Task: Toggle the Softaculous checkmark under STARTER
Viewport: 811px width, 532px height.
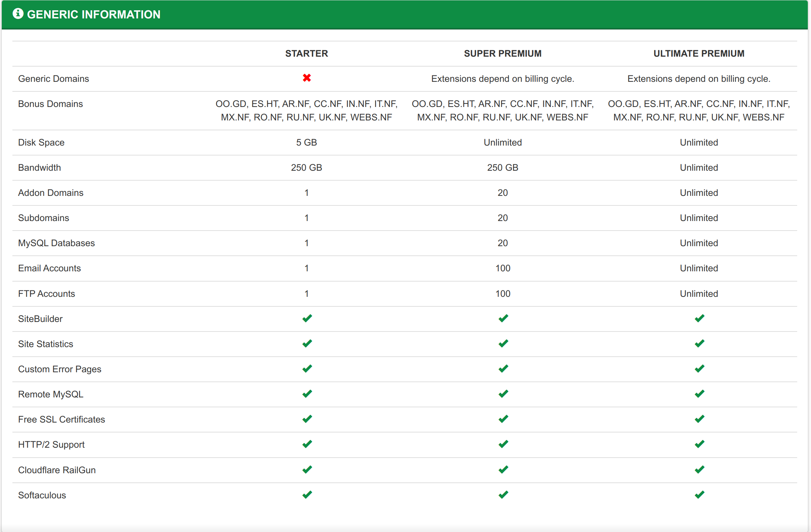Action: click(x=307, y=494)
